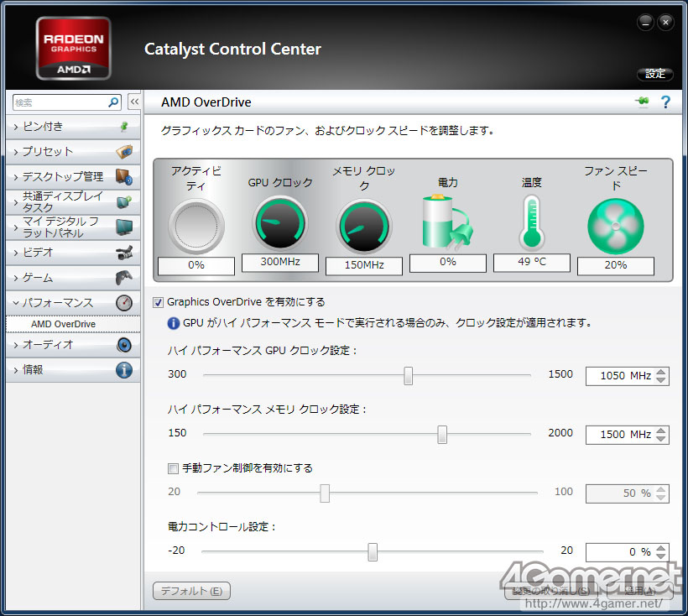The height and width of the screenshot is (616, 688).
Task: Decrease power control with down arrow
Action: click(x=661, y=556)
